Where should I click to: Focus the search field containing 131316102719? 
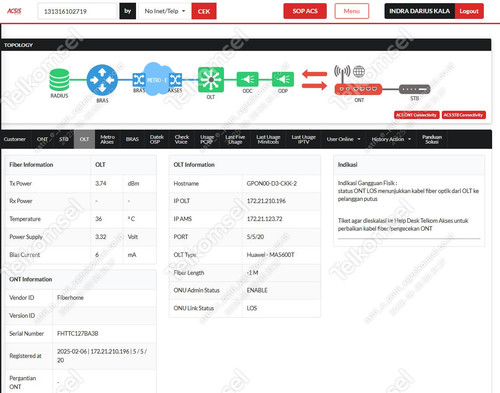(x=77, y=11)
